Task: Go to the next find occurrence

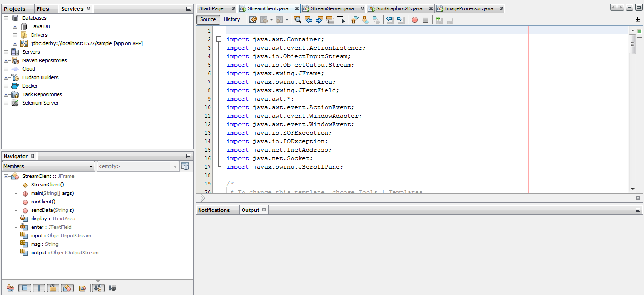Action: [x=319, y=20]
